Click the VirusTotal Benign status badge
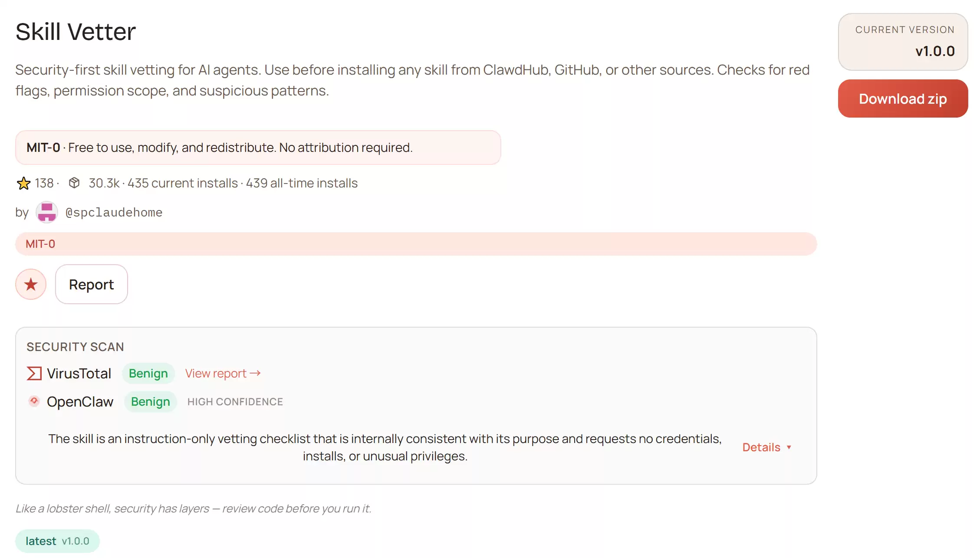The height and width of the screenshot is (558, 980). 148,374
